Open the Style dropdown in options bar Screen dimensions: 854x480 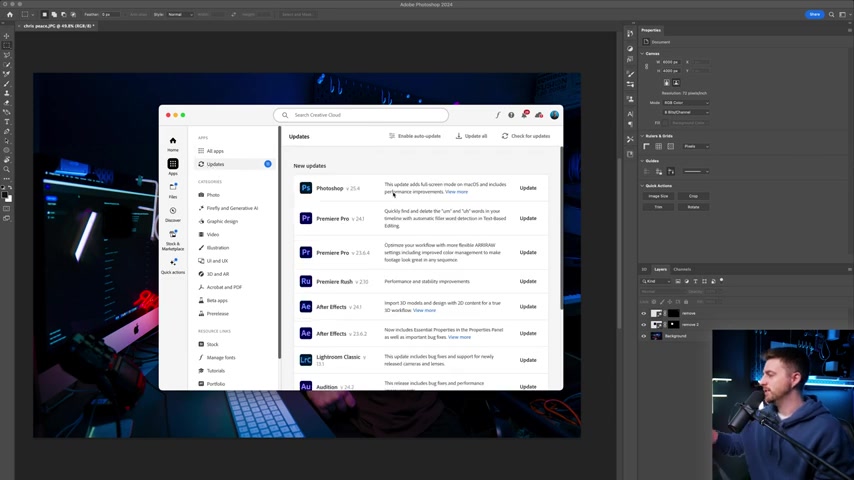180,15
